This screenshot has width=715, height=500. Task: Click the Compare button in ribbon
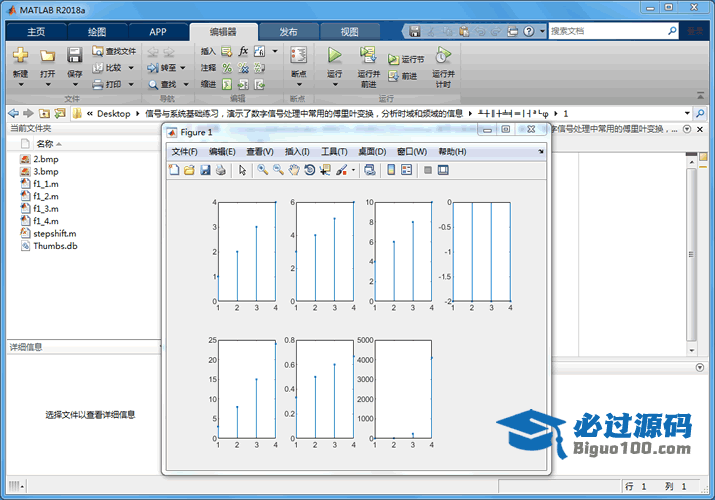click(x=107, y=68)
